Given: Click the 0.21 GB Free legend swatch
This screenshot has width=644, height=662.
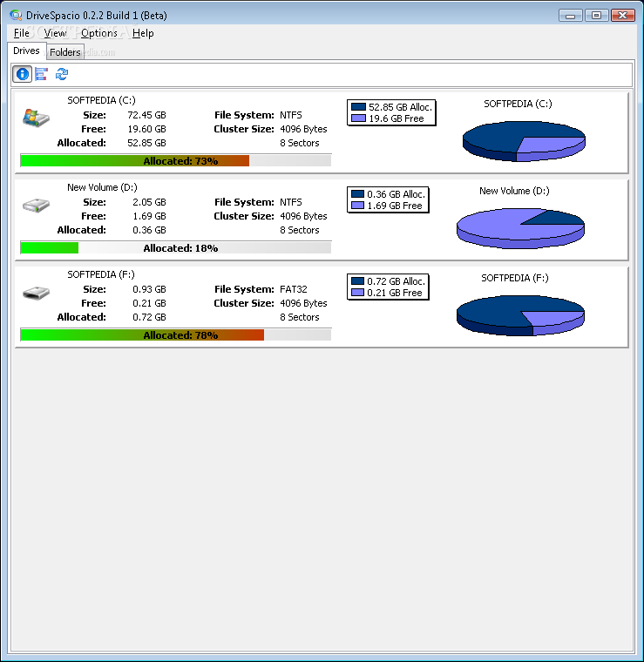Looking at the screenshot, I should pyautogui.click(x=357, y=292).
